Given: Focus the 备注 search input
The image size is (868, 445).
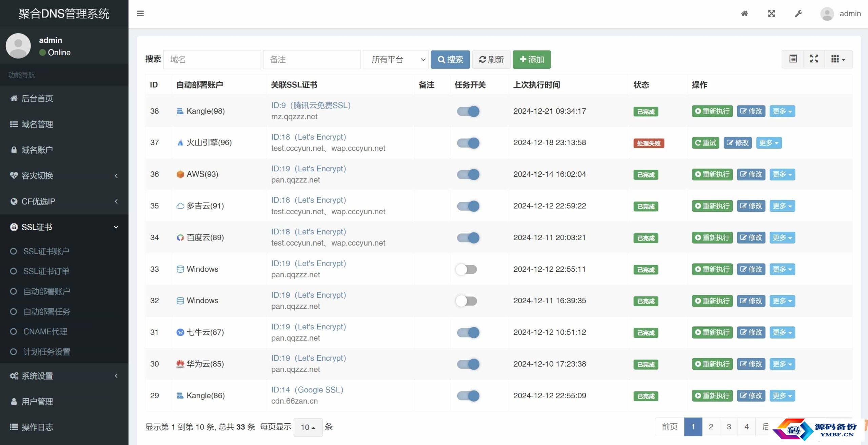Looking at the screenshot, I should (312, 60).
